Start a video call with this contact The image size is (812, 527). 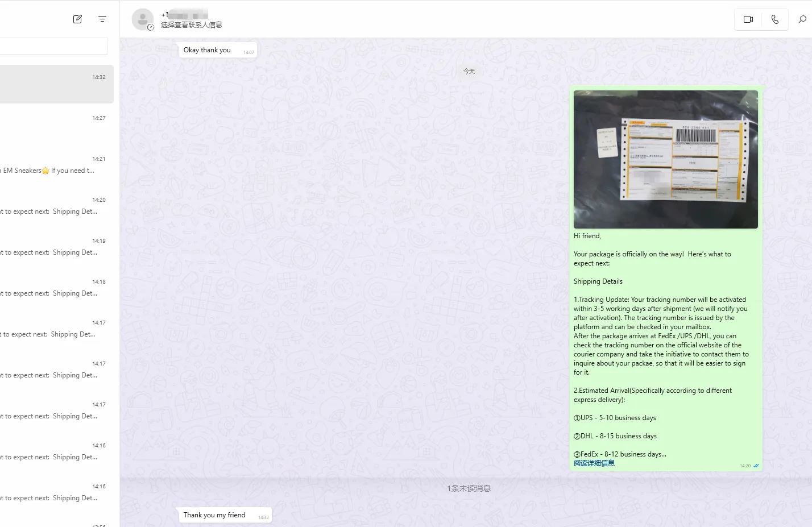(748, 19)
